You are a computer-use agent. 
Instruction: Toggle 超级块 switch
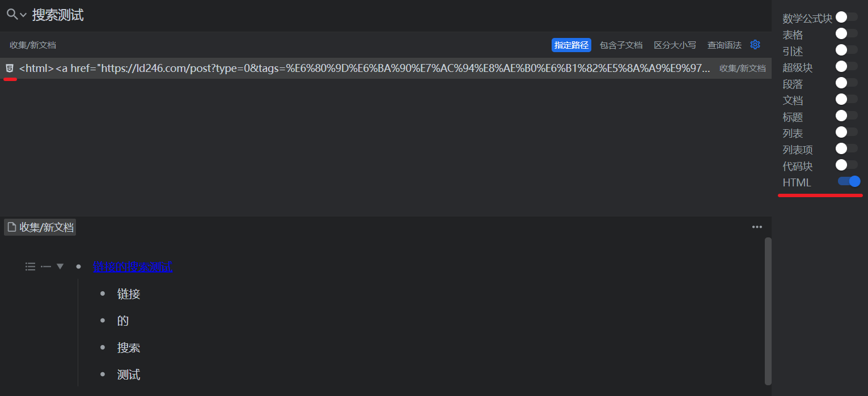846,66
